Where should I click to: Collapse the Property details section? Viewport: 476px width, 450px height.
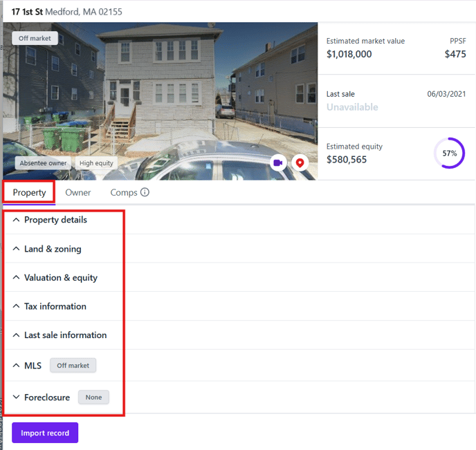pyautogui.click(x=17, y=220)
